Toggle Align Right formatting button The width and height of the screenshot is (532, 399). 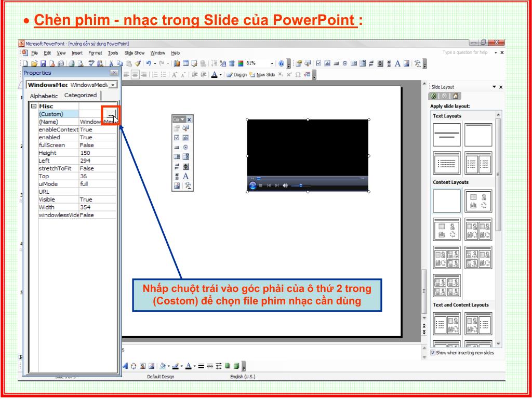tap(144, 74)
